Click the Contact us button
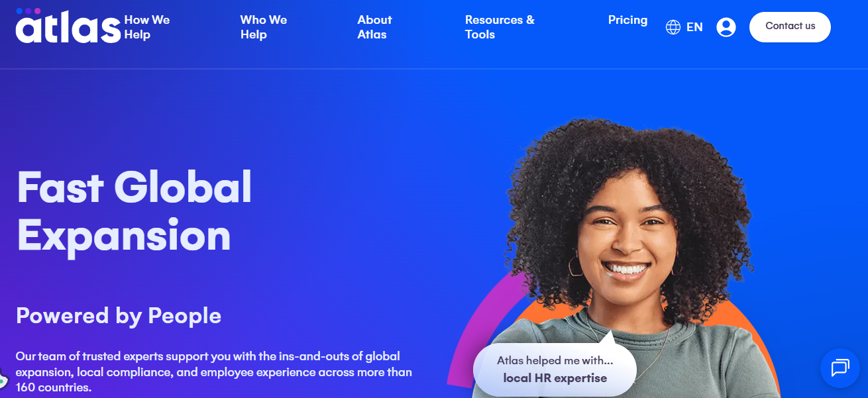The width and height of the screenshot is (868, 398). [x=790, y=26]
